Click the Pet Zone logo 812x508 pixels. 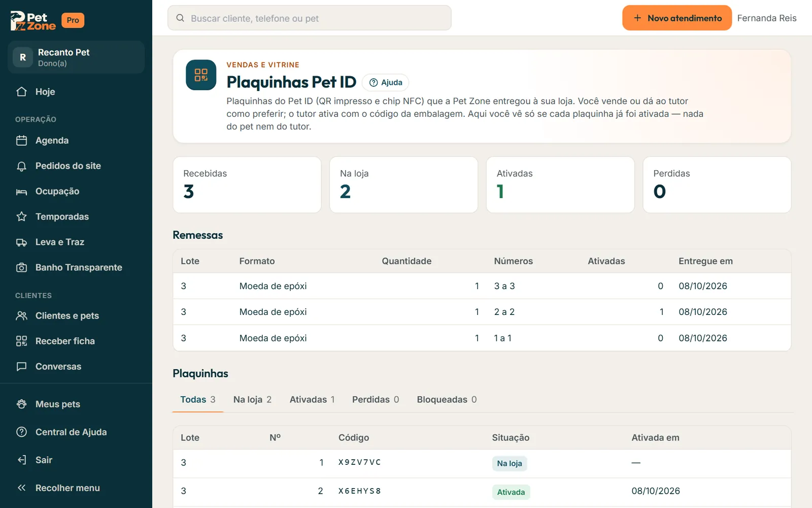click(33, 21)
